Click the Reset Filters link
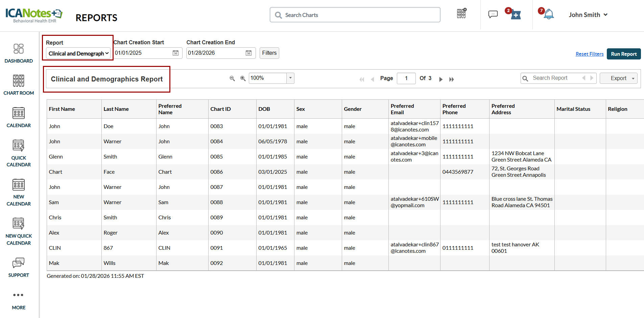644x318 pixels. tap(589, 54)
